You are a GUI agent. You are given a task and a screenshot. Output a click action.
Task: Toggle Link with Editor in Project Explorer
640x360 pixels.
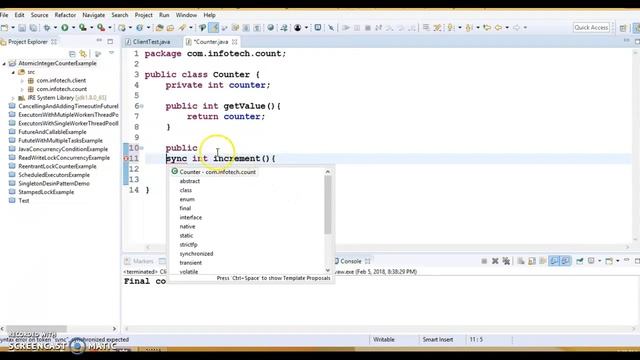84,53
